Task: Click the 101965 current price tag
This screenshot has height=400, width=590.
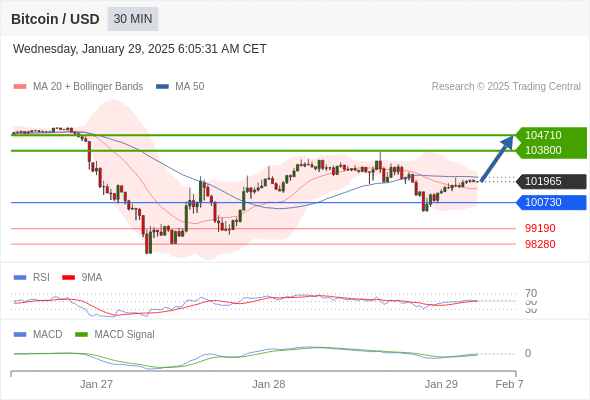Action: (551, 181)
